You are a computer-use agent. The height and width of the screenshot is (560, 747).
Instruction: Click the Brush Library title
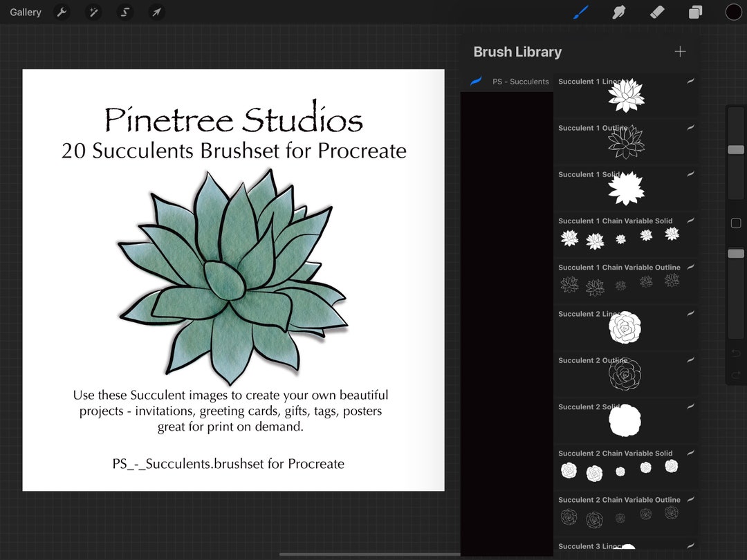tap(517, 52)
